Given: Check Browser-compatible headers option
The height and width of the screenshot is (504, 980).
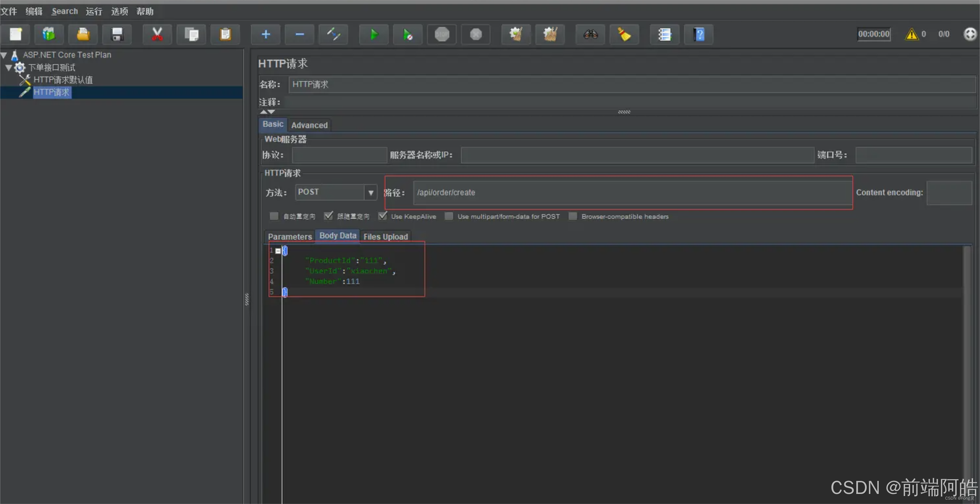Looking at the screenshot, I should (x=573, y=216).
